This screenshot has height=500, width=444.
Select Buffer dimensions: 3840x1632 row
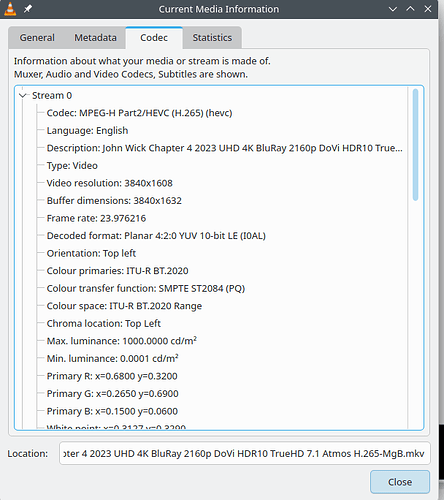coord(114,201)
